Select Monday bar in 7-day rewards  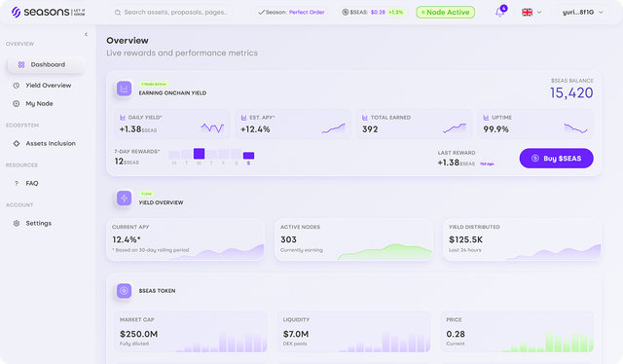(x=174, y=155)
